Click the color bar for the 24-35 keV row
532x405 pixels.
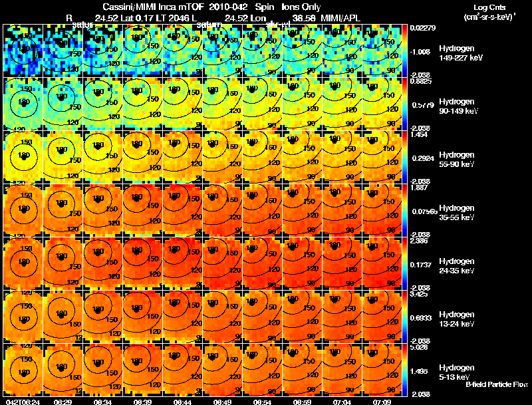click(404, 264)
